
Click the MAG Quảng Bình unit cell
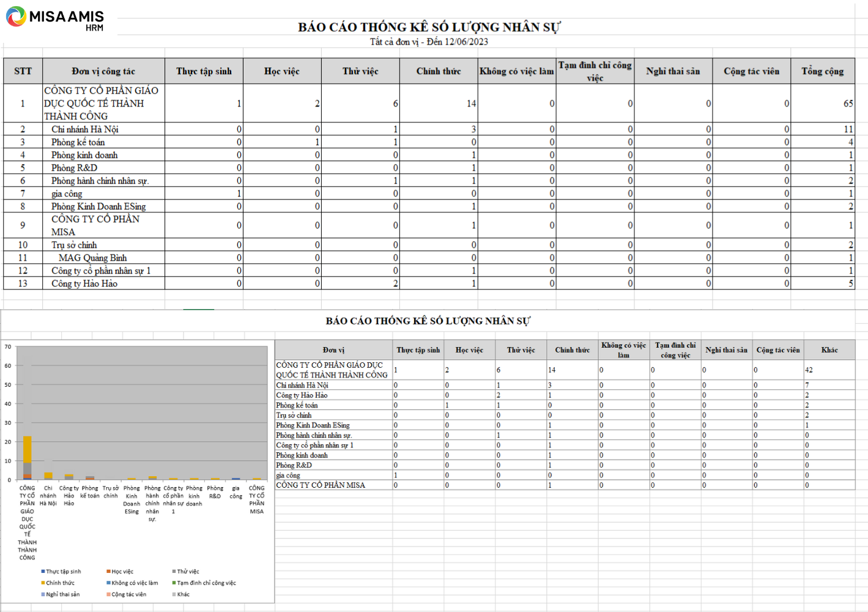93,258
